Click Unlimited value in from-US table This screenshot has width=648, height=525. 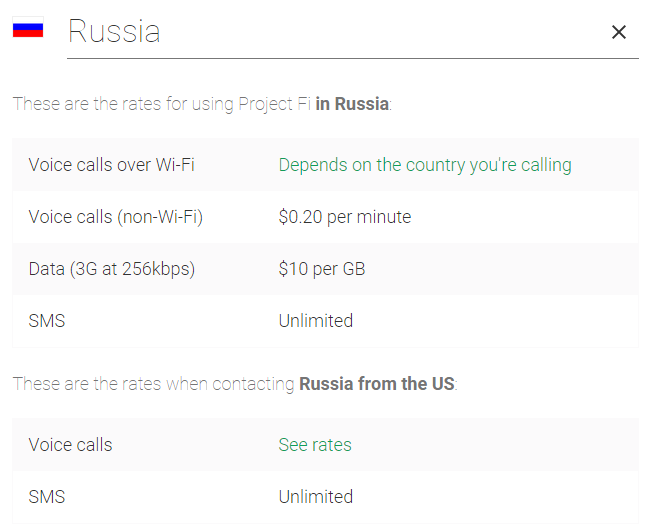pos(316,497)
